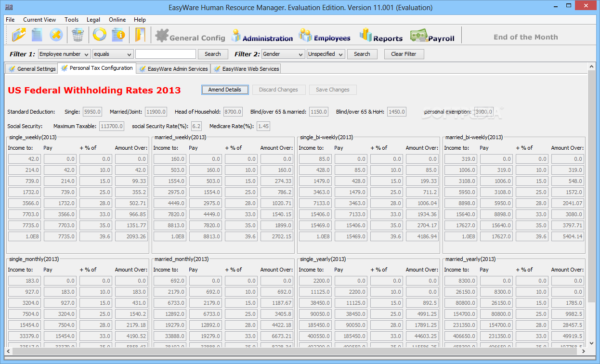Click the married_monthly cell 1187.67

coord(277,303)
